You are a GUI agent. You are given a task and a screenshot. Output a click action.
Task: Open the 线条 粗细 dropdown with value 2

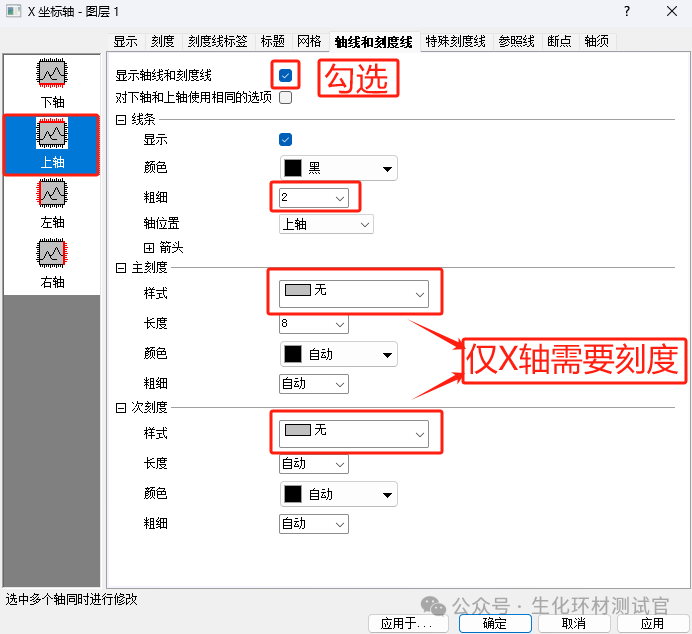314,198
